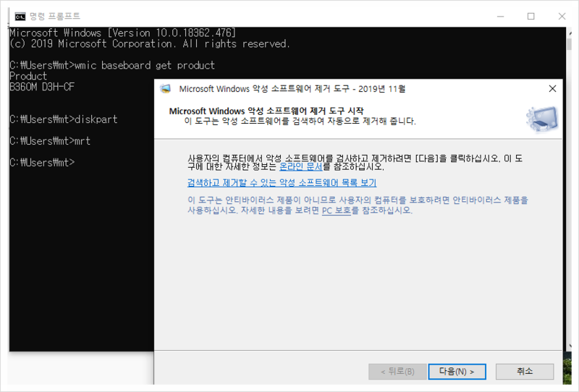
Task: Close the Malicious Software Removal Tool dialog
Action: (552, 88)
